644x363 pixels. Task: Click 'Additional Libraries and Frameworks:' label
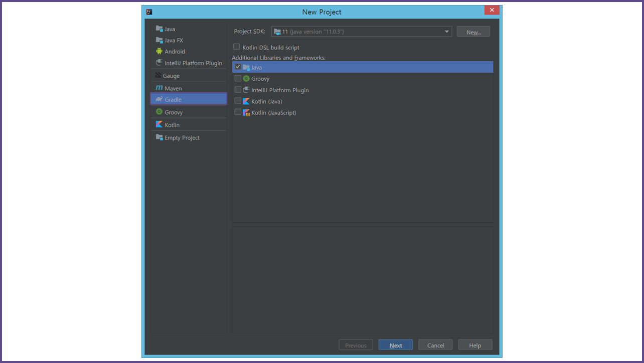pos(279,58)
